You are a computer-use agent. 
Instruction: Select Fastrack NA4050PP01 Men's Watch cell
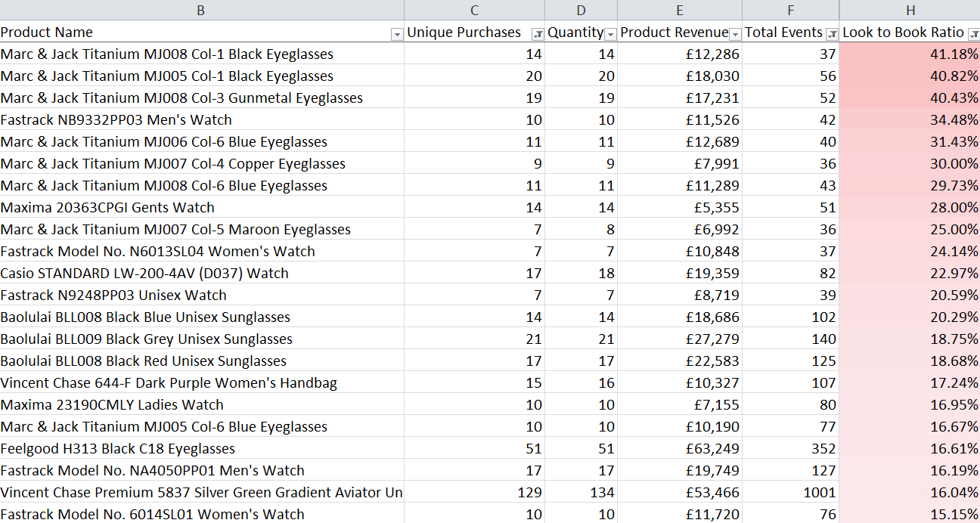(202, 470)
